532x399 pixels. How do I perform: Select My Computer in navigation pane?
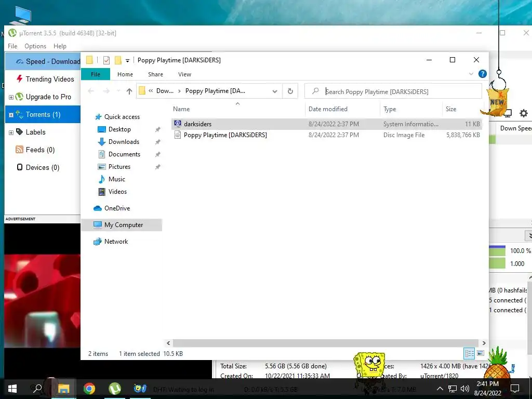122,225
